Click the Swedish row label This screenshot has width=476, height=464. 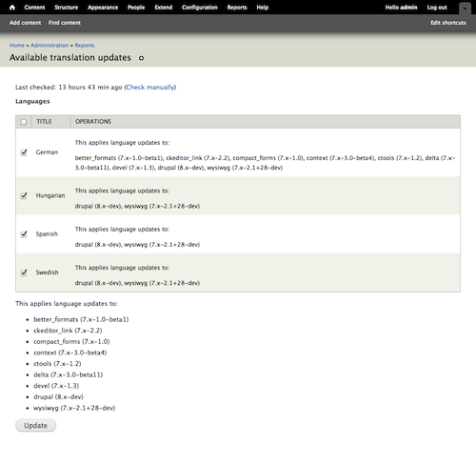47,272
